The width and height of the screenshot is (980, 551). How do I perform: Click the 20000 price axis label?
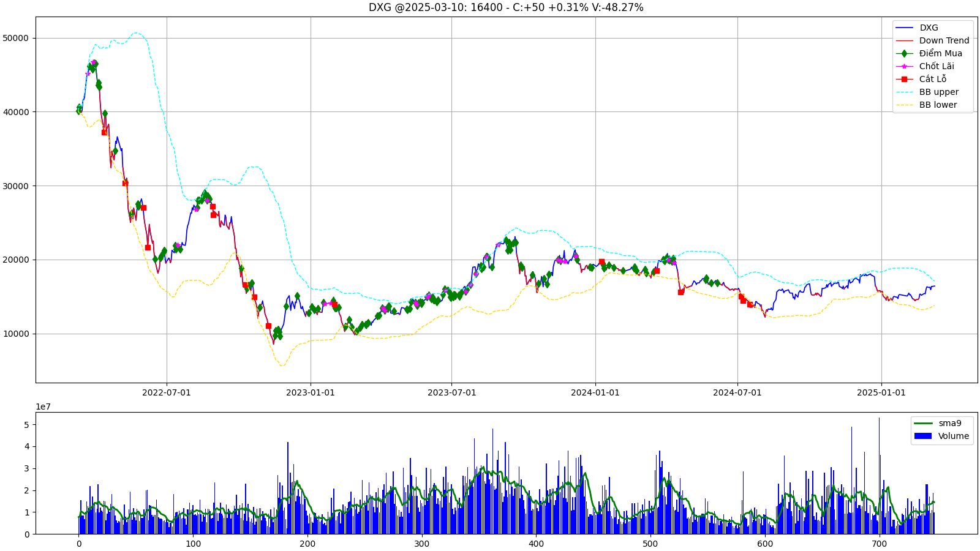point(16,260)
